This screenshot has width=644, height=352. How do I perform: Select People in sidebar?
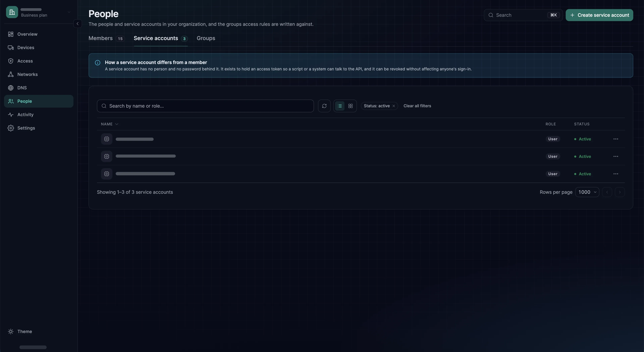pyautogui.click(x=39, y=101)
